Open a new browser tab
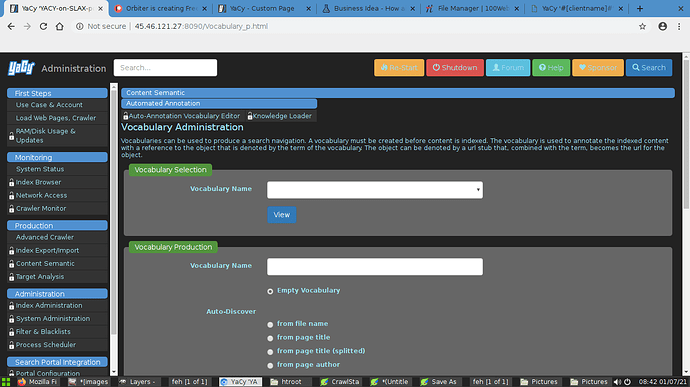Screen dimensions: 690x387 [640, 8]
